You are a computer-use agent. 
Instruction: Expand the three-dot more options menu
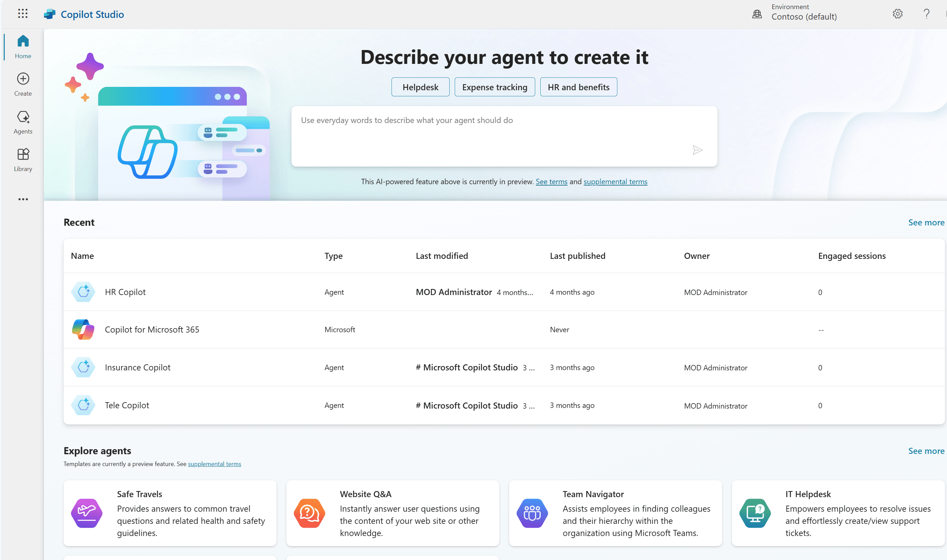point(23,199)
